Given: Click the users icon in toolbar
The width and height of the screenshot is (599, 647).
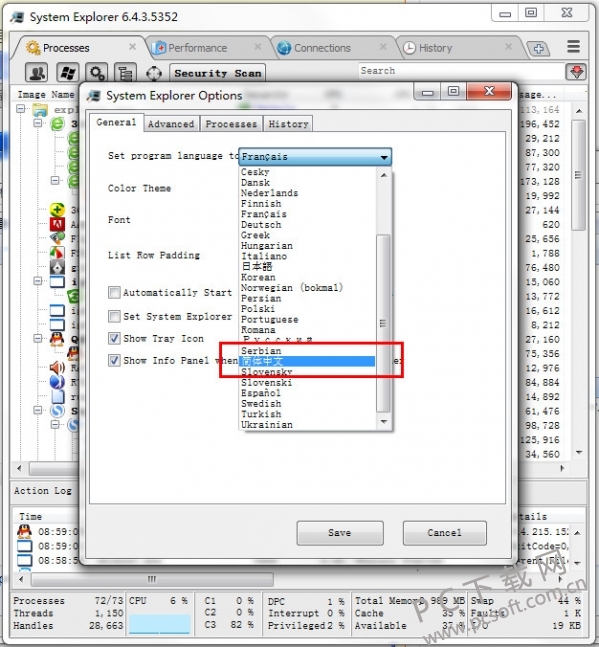Looking at the screenshot, I should [x=37, y=73].
